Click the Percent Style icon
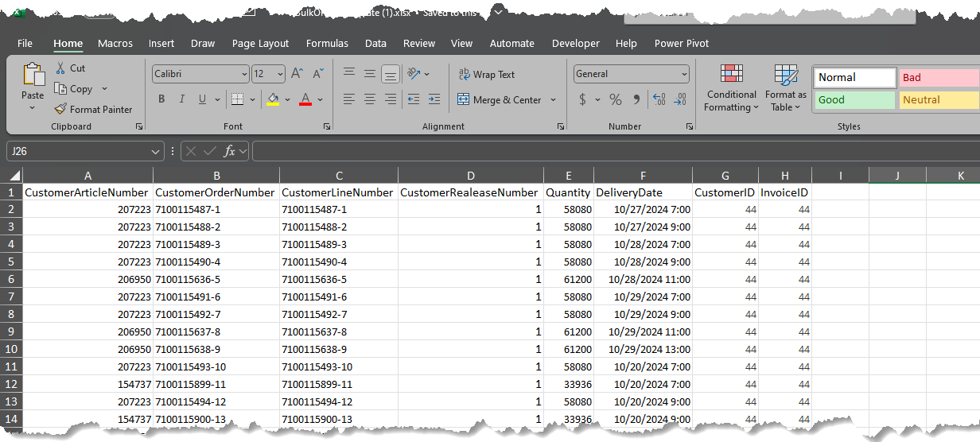 615,99
